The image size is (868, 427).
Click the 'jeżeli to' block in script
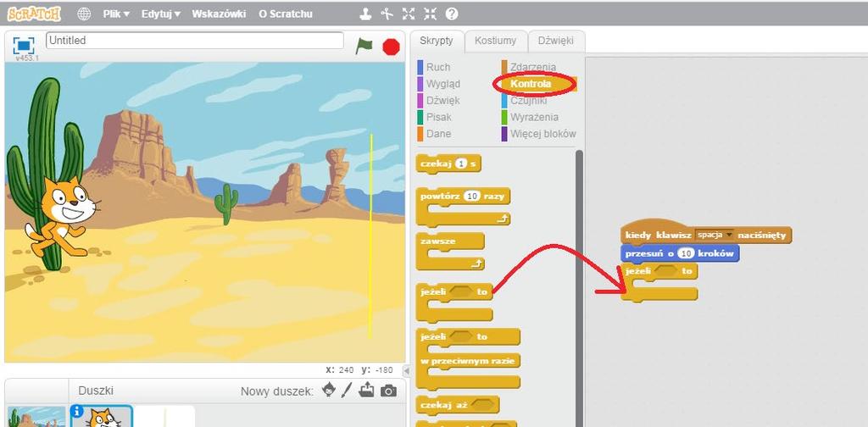[659, 282]
